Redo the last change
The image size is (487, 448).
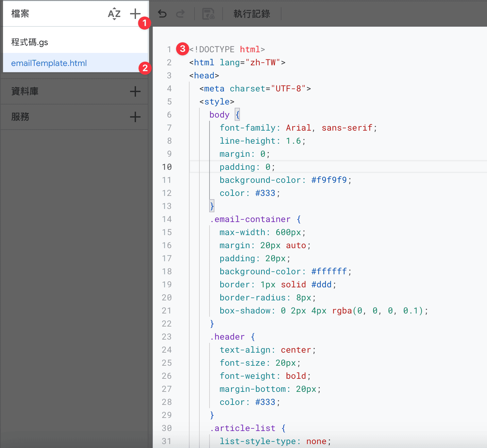(180, 13)
